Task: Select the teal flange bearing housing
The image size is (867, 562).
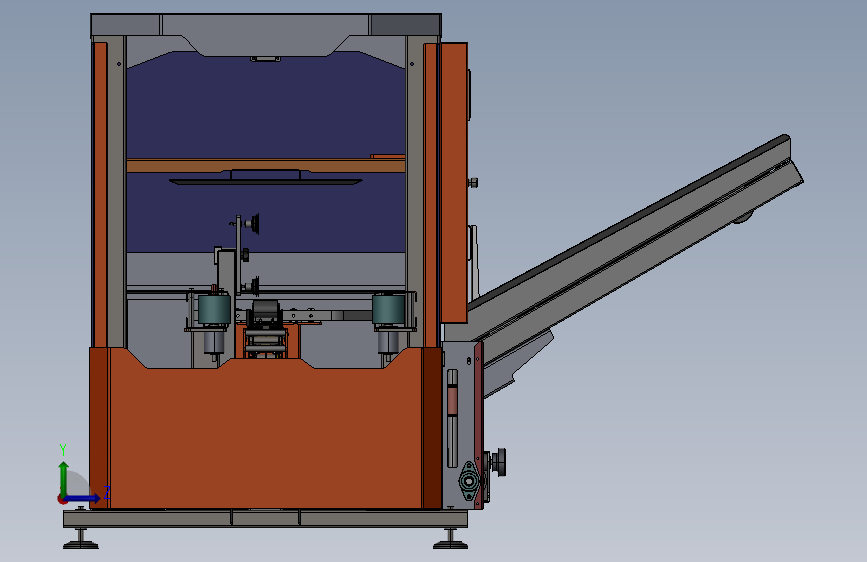Action: click(469, 481)
